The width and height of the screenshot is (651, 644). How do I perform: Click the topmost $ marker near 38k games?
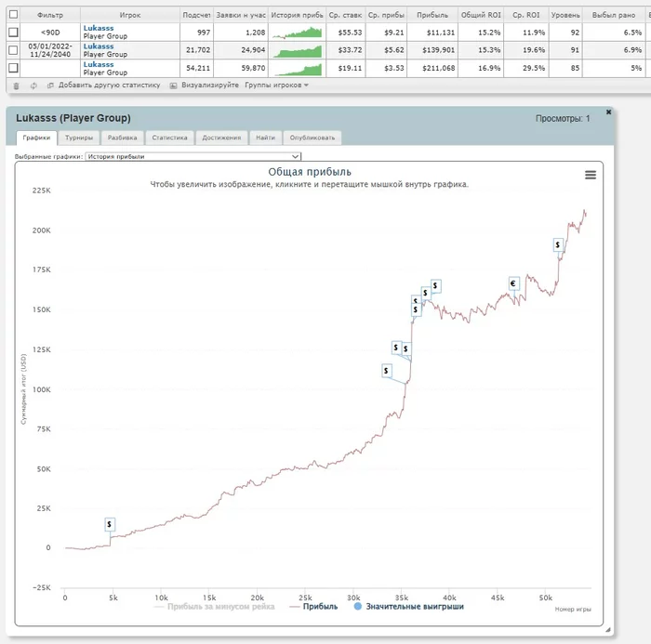[x=435, y=285]
